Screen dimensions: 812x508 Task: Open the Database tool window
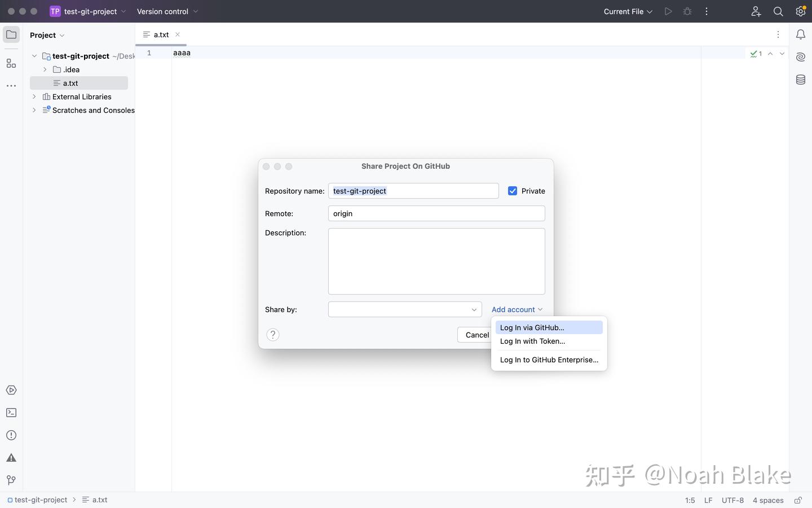point(801,80)
